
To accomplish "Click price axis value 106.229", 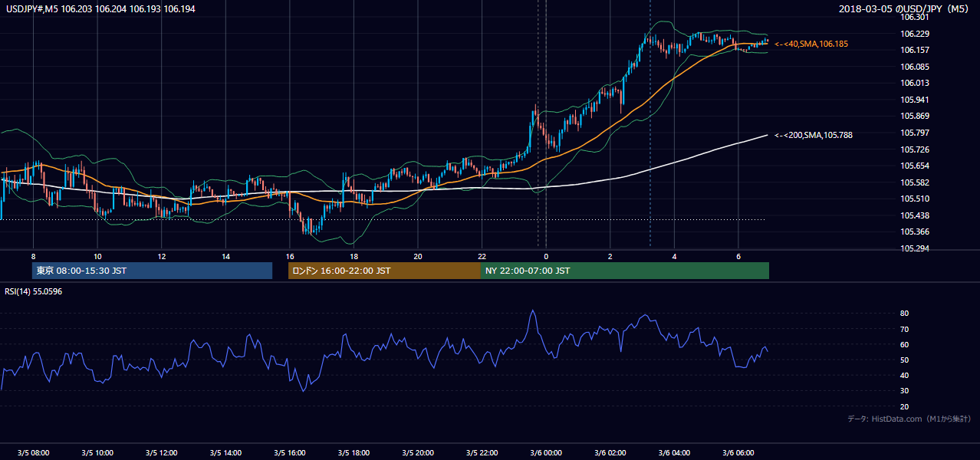I will click(914, 34).
